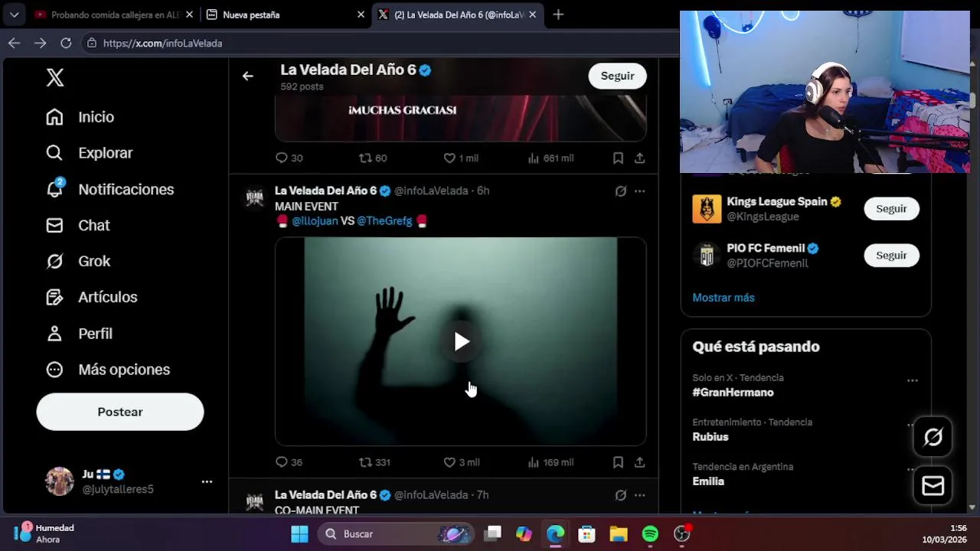This screenshot has height=551, width=980.
Task: Click browser back arrow
Action: [x=14, y=44]
